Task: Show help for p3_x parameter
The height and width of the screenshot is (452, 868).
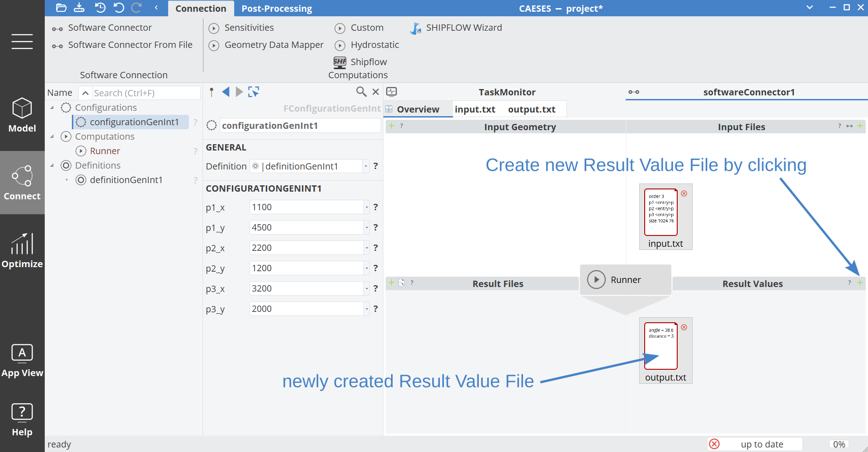Action: pos(376,289)
